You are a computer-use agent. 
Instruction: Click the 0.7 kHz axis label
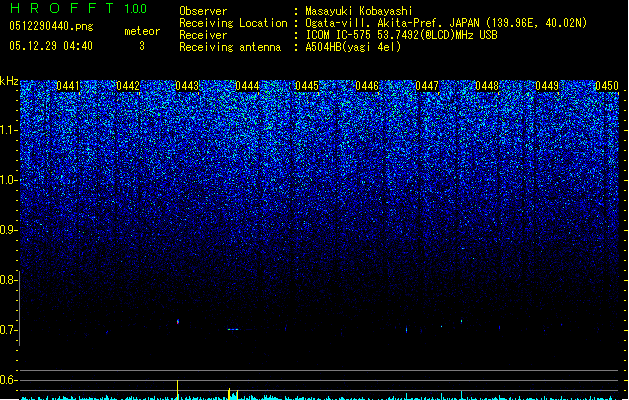[x=8, y=330]
